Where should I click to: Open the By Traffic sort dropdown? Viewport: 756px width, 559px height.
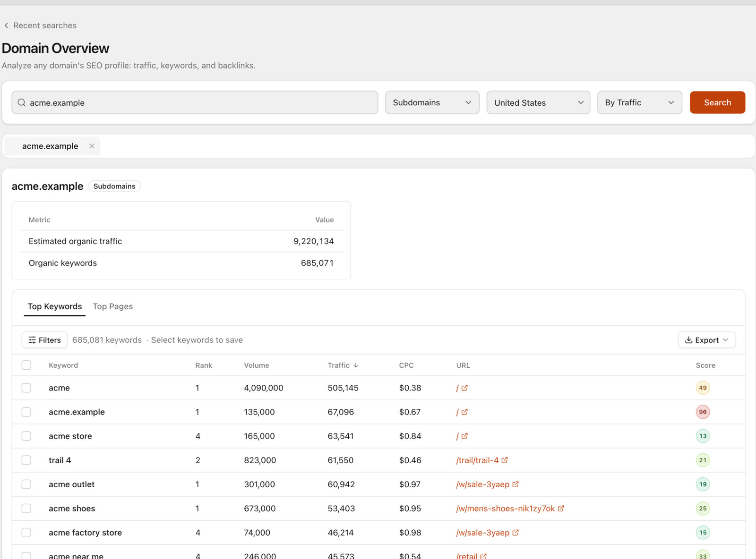(x=640, y=102)
